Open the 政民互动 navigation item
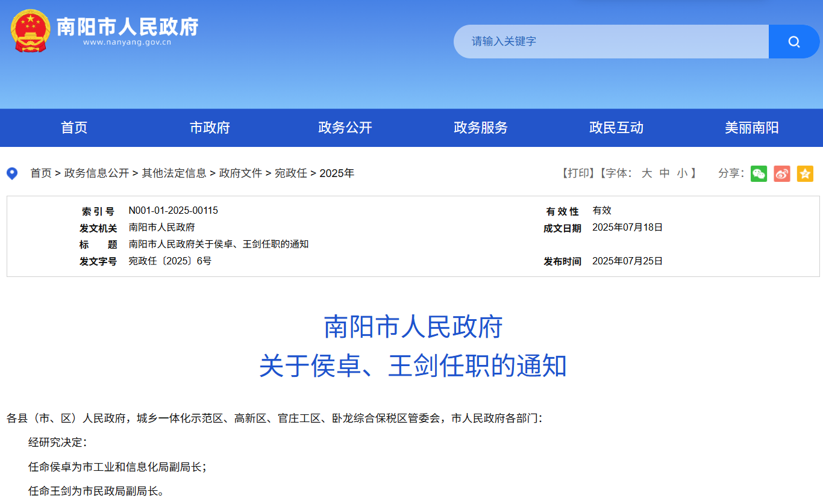This screenshot has height=504, width=823. pos(616,128)
